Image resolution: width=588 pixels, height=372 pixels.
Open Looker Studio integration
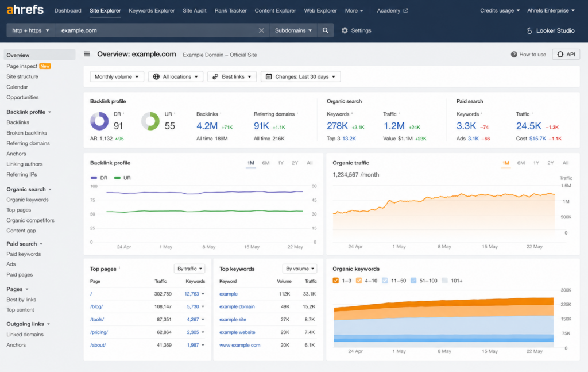551,31
